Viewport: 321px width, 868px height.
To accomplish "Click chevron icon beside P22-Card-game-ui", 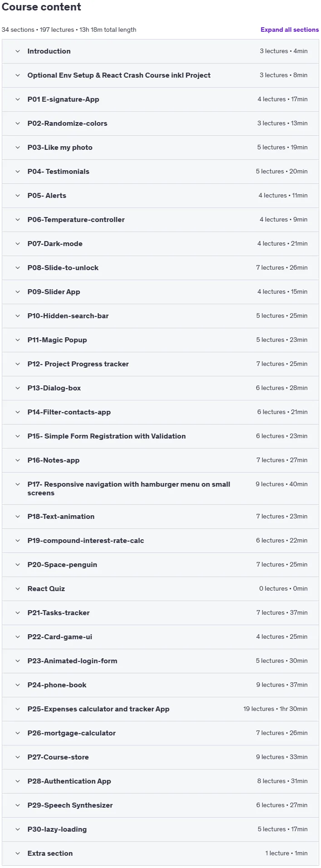I will [18, 637].
